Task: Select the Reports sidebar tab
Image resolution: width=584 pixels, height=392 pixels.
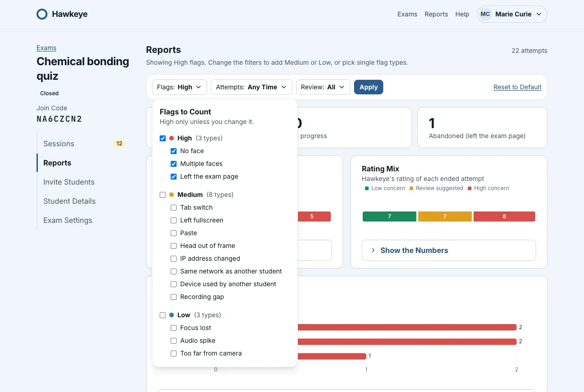Action: point(83,163)
